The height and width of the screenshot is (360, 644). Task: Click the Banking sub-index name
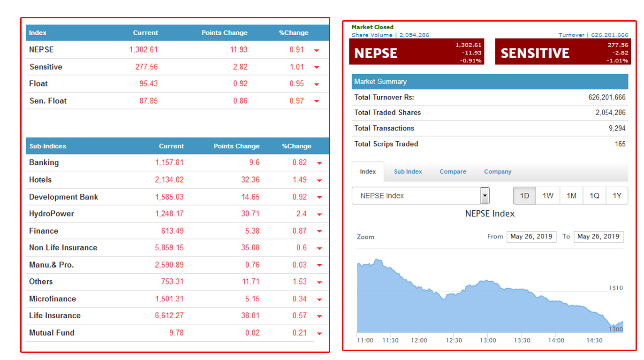(44, 162)
